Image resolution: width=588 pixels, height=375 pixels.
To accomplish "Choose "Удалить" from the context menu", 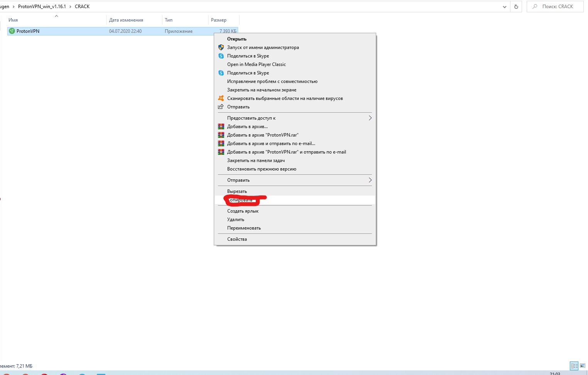I will coord(235,220).
